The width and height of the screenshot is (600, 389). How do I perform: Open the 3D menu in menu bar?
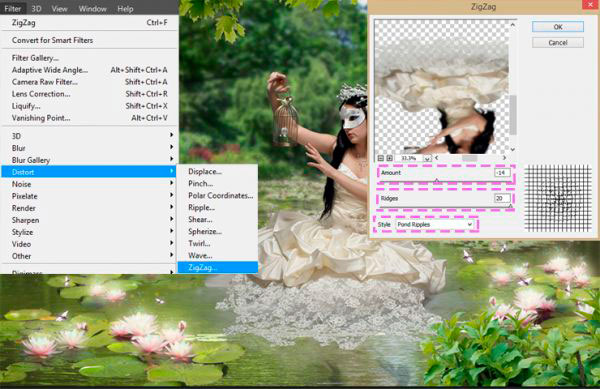tap(36, 8)
